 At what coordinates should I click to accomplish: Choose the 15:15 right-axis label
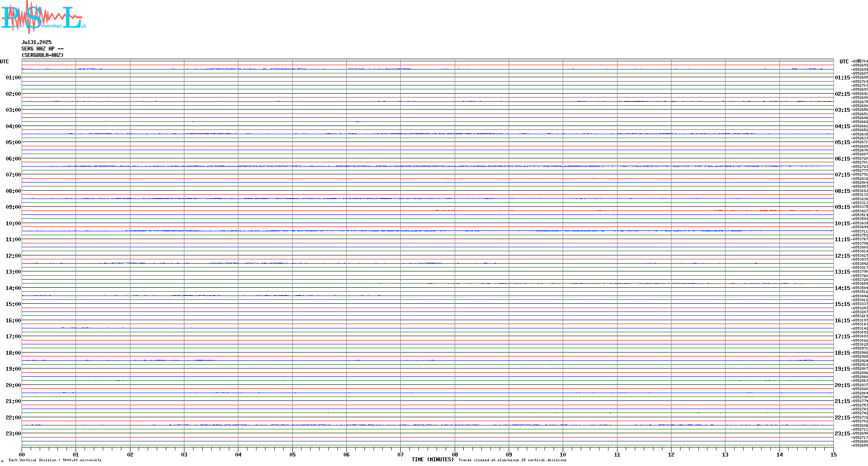tap(843, 304)
